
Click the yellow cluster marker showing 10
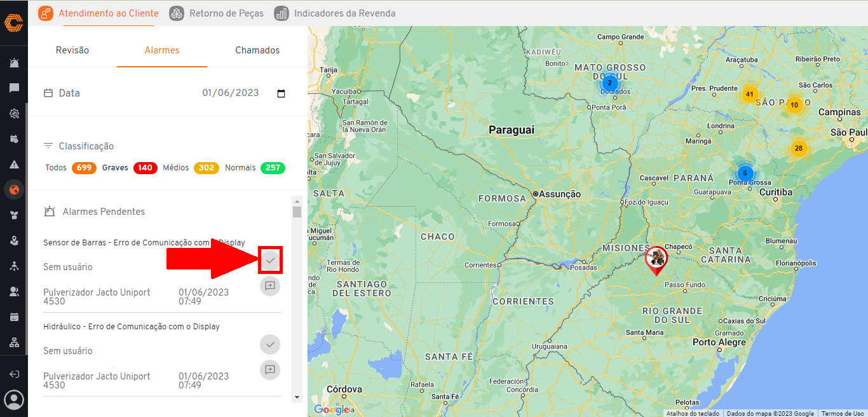click(x=794, y=105)
